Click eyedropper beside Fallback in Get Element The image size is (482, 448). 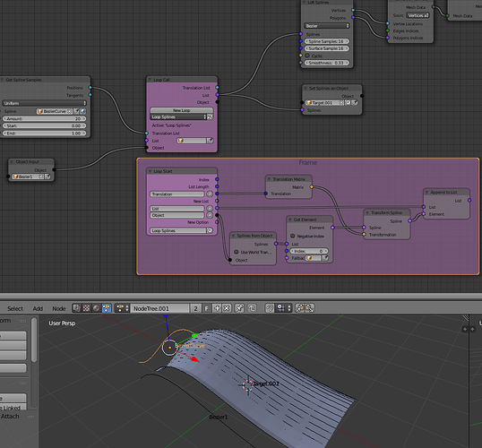(325, 258)
